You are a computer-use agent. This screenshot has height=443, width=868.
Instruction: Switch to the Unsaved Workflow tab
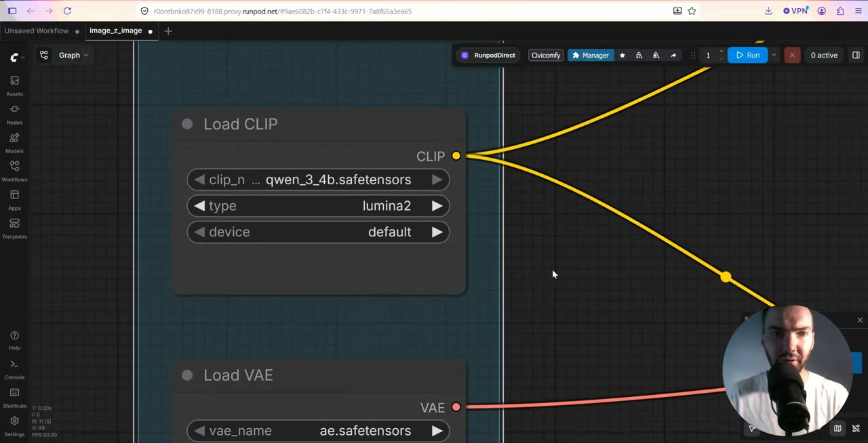[x=37, y=31]
